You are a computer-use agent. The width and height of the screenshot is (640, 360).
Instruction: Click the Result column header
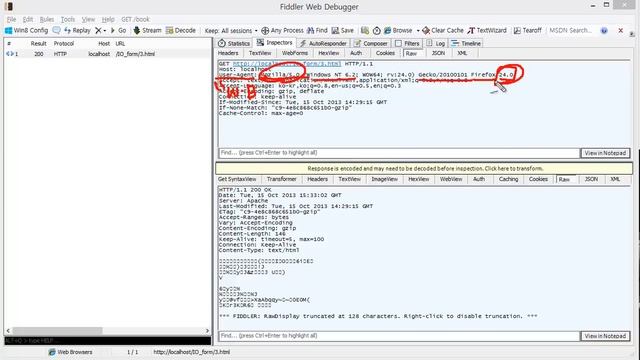38,43
